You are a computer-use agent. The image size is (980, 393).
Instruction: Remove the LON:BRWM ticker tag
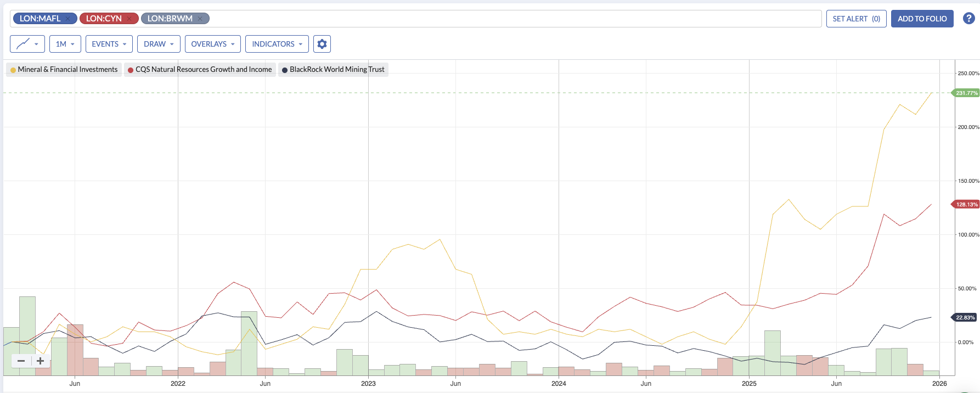tap(200, 19)
